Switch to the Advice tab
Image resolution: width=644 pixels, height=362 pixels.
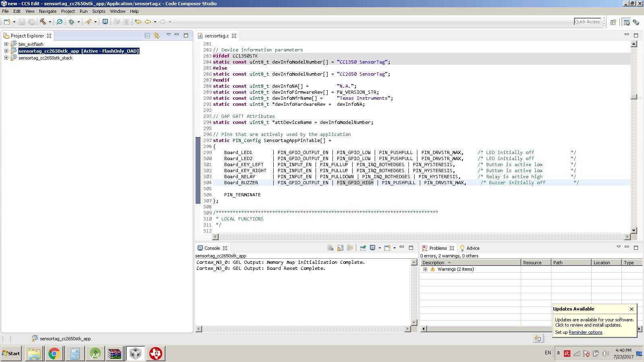click(x=473, y=248)
